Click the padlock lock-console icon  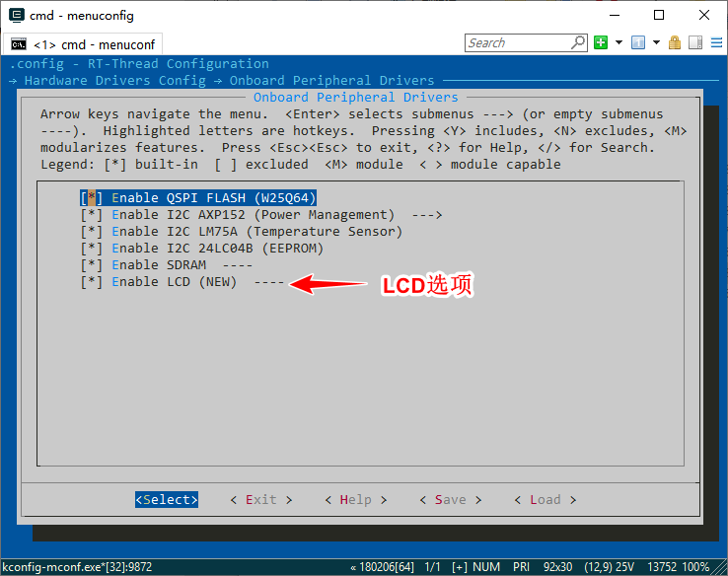(x=675, y=42)
